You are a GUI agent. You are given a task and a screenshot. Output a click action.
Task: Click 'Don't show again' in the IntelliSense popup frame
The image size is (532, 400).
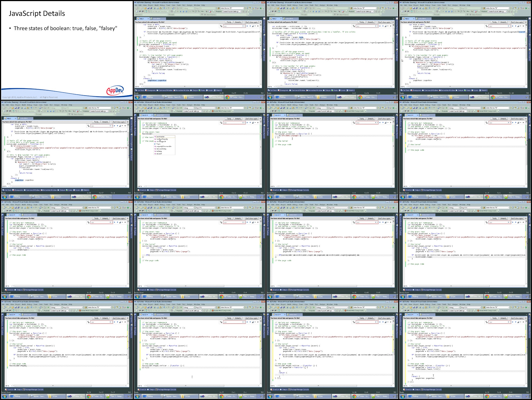(x=252, y=119)
